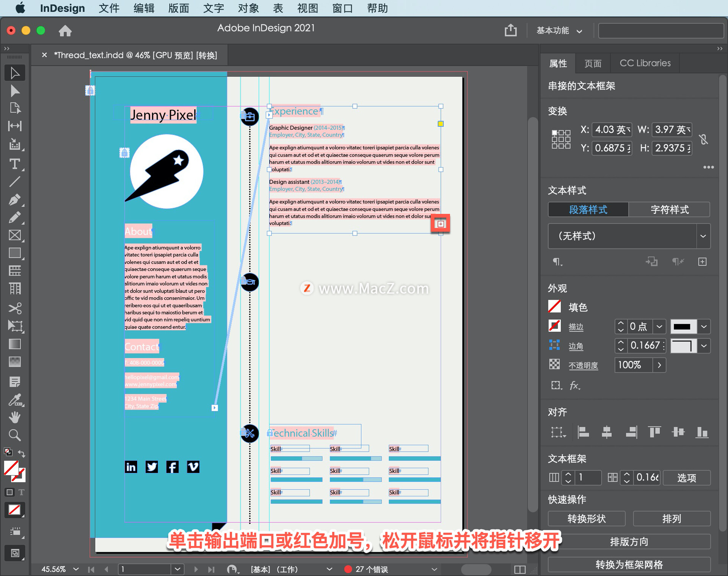Image resolution: width=728 pixels, height=576 pixels.
Task: Click the Home icon in title bar
Action: [x=65, y=31]
